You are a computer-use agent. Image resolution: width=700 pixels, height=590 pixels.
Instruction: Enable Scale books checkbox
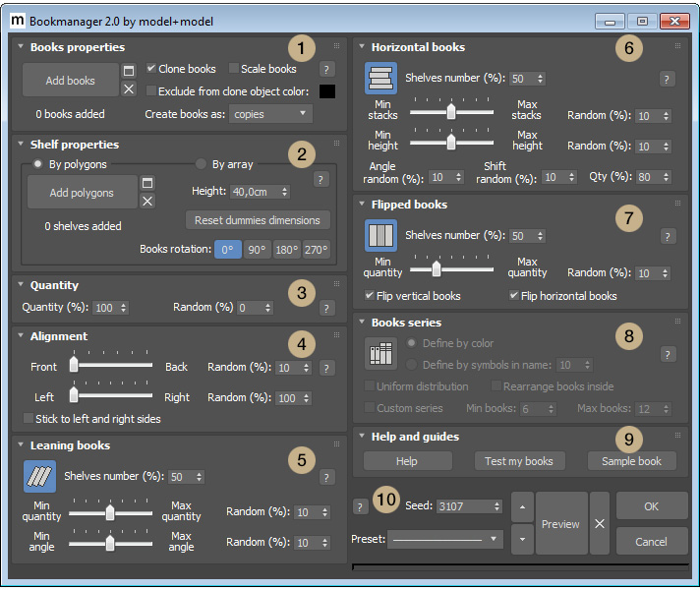tap(233, 68)
